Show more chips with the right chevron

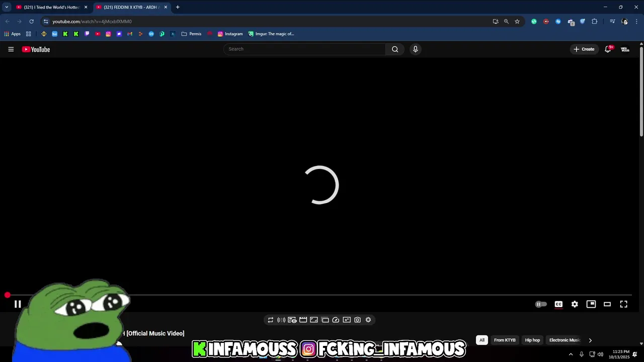coord(590,340)
